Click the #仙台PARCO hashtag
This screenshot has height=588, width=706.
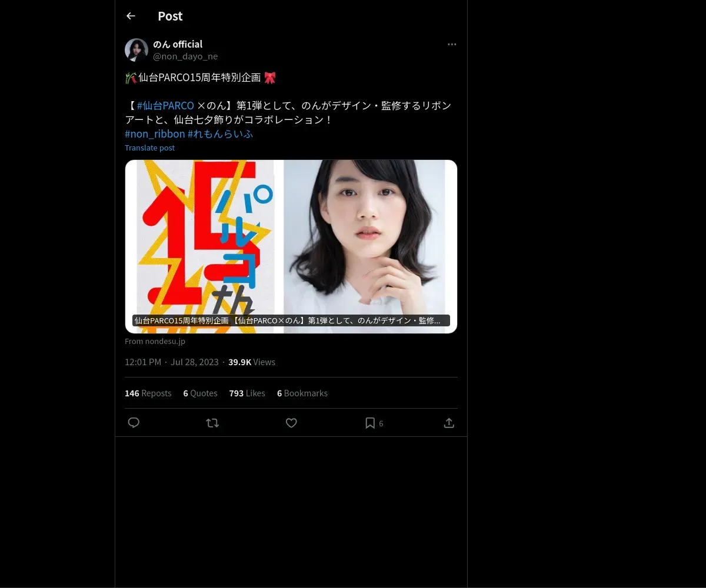[x=165, y=106]
